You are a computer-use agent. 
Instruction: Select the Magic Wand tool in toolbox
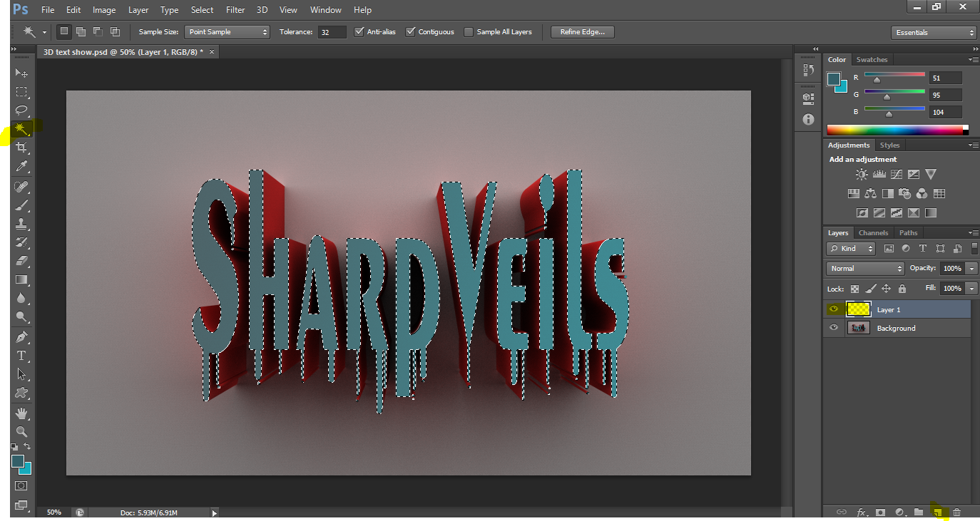(21, 129)
